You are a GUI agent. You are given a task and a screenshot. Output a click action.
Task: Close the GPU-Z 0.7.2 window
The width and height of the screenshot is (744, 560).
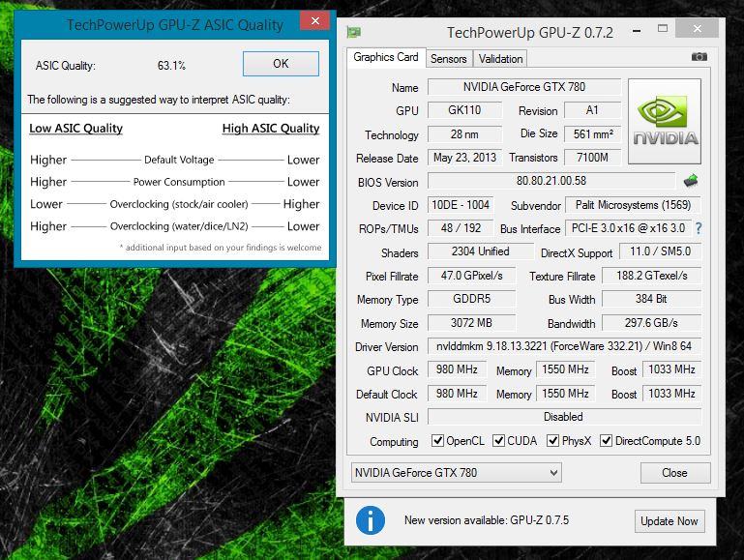pyautogui.click(x=697, y=28)
